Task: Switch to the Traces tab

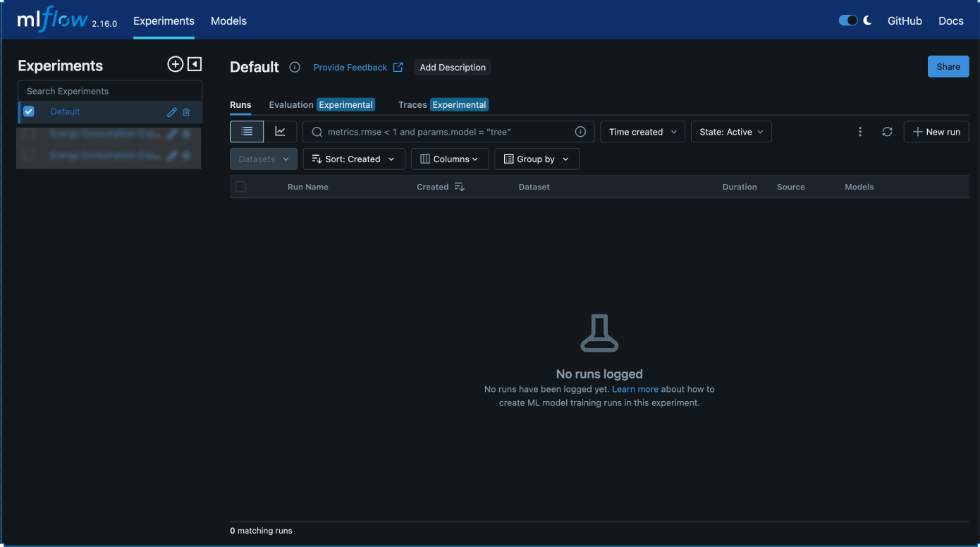Action: tap(412, 105)
